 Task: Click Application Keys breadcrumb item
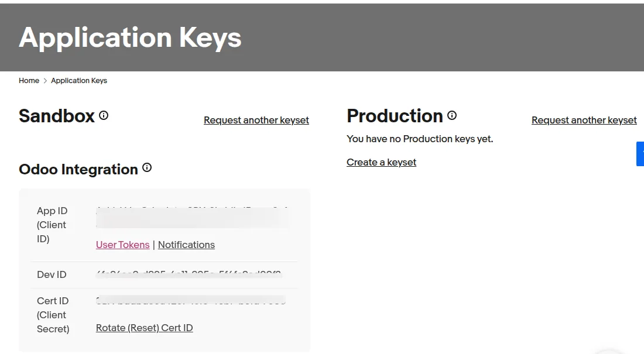[79, 81]
